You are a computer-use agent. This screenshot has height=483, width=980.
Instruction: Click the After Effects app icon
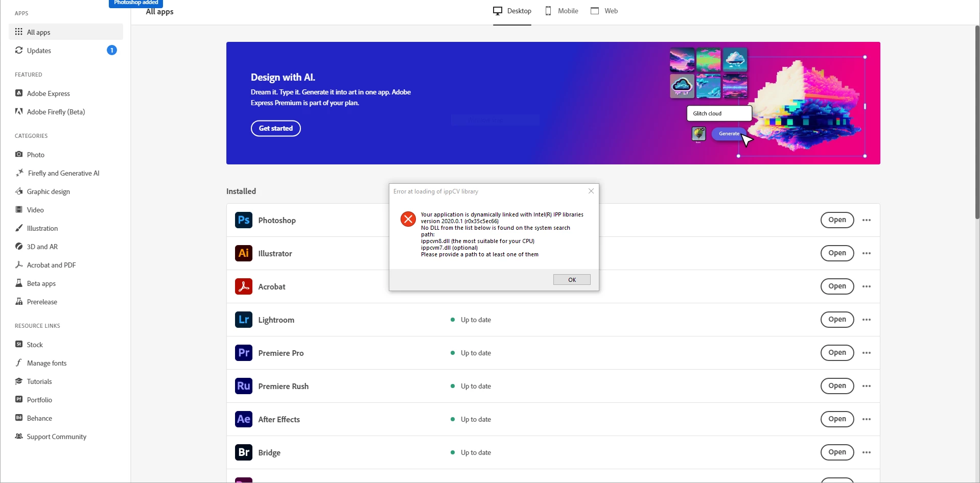coord(244,419)
